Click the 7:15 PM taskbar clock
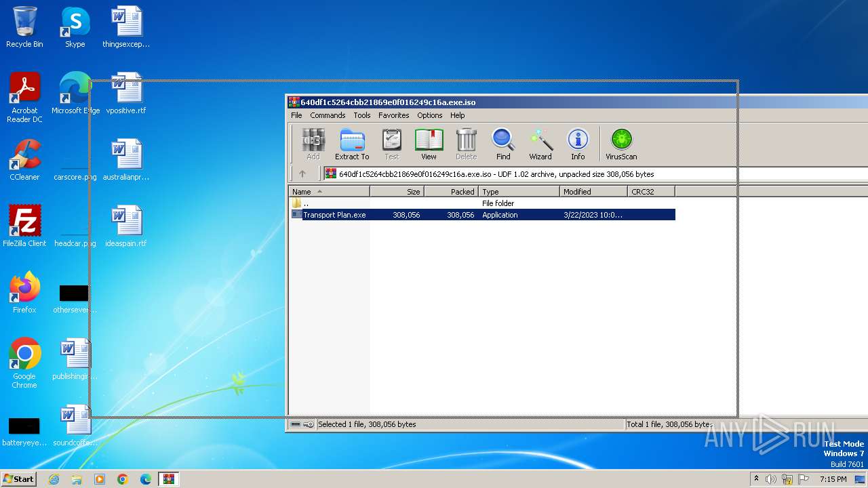This screenshot has width=868, height=488. point(833,479)
